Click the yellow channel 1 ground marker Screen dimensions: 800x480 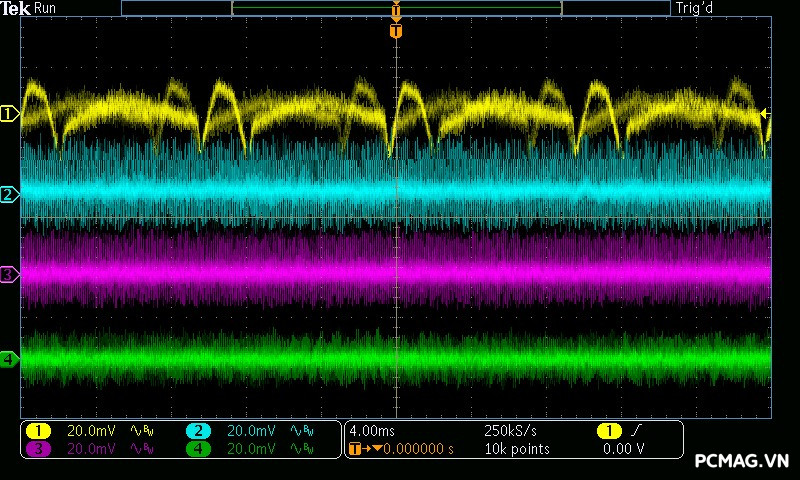pos(10,114)
